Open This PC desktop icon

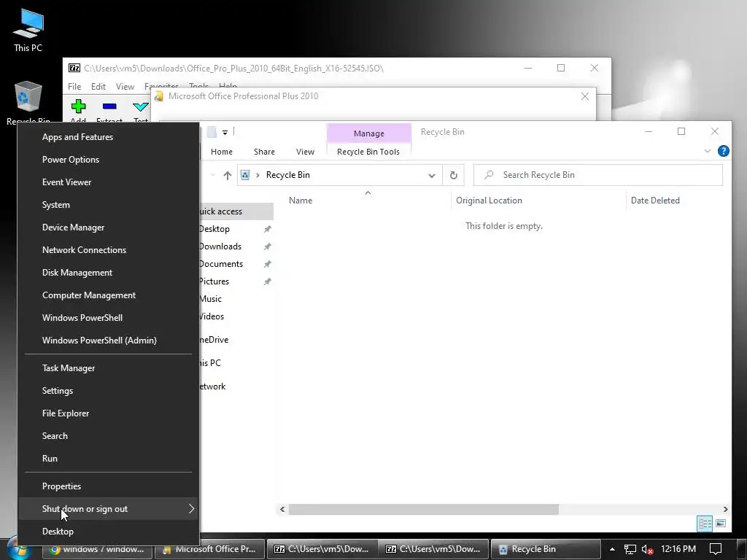[28, 29]
